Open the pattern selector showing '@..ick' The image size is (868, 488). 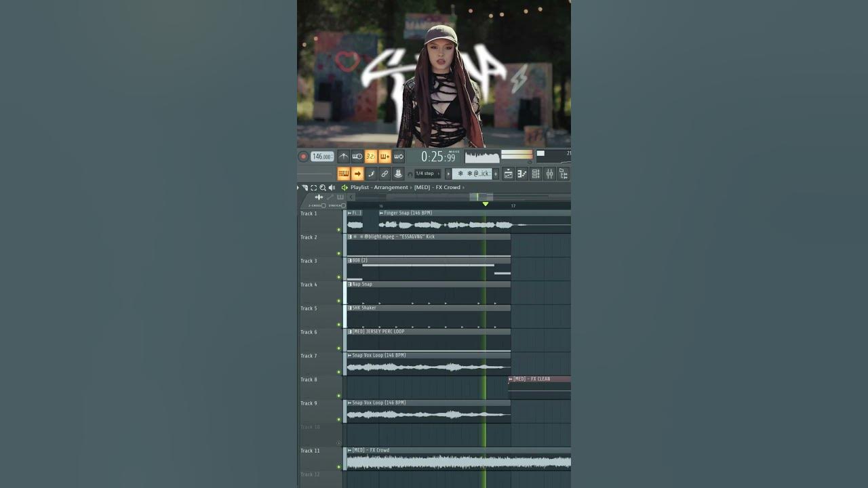pos(473,174)
